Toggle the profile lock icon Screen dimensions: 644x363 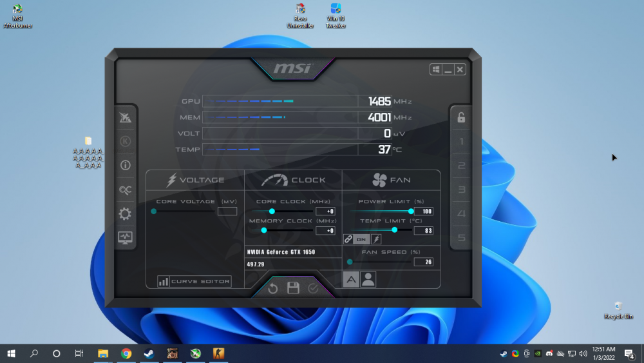[x=461, y=117]
